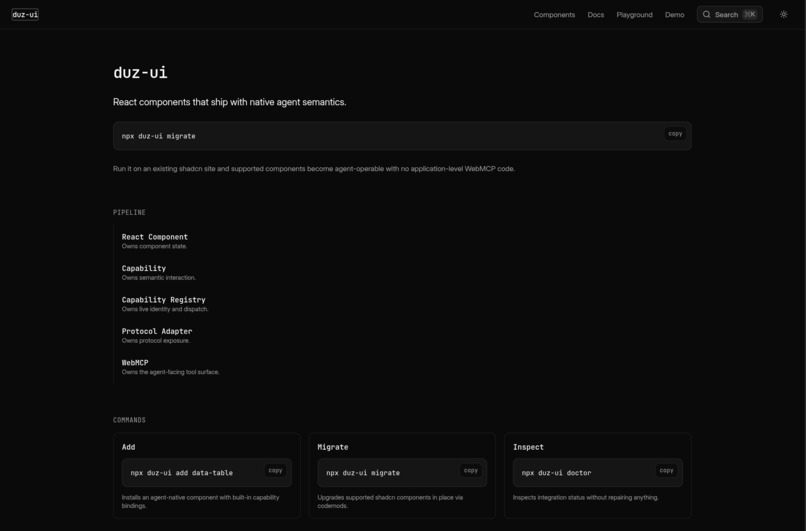
Task: Click the Migrate card title
Action: click(333, 447)
